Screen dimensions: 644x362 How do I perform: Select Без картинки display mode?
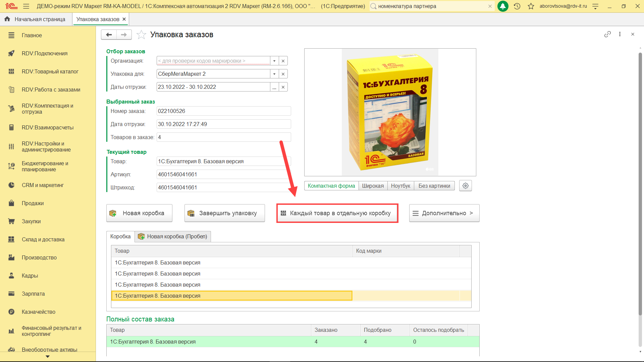434,186
